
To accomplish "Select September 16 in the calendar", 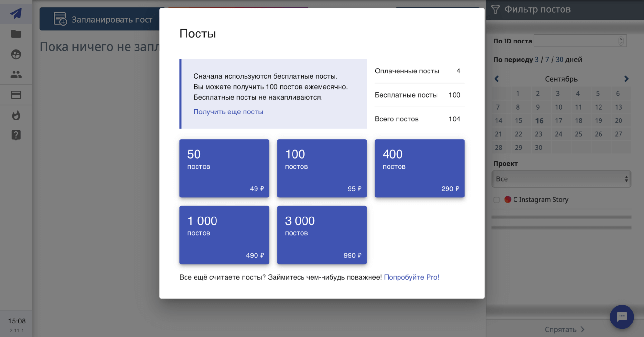I will tap(539, 120).
